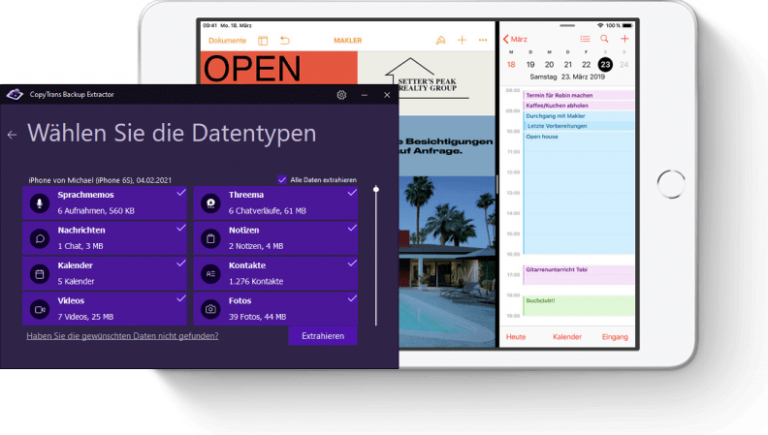The height and width of the screenshot is (435, 768).
Task: Uncheck the Kontakte data type tile
Action: (275, 273)
